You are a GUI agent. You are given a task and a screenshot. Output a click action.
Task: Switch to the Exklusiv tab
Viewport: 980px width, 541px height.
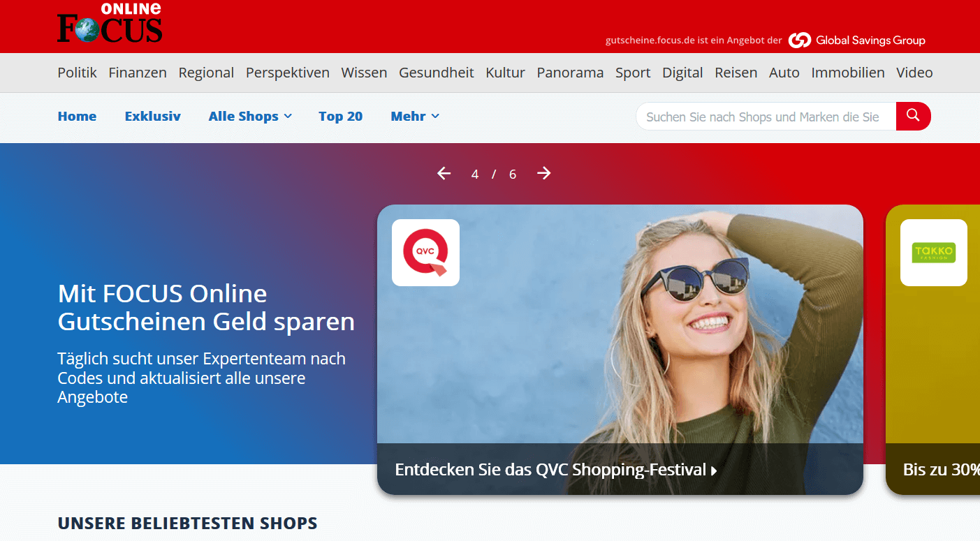point(152,117)
